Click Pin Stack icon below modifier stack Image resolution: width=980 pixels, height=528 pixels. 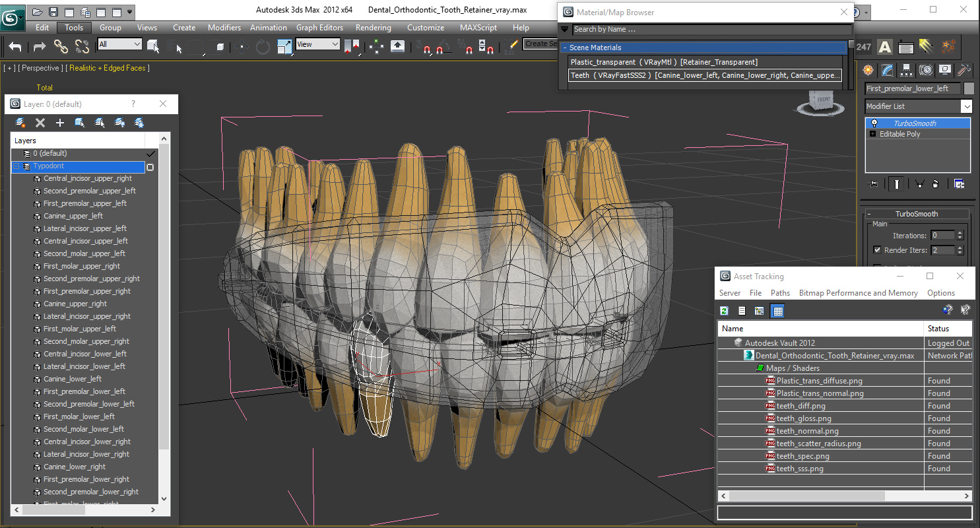pyautogui.click(x=874, y=184)
